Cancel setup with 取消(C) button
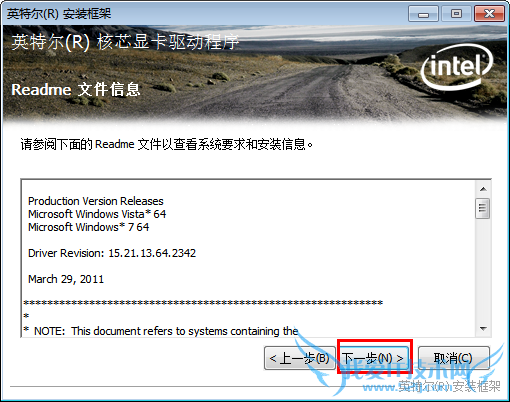 [x=453, y=358]
